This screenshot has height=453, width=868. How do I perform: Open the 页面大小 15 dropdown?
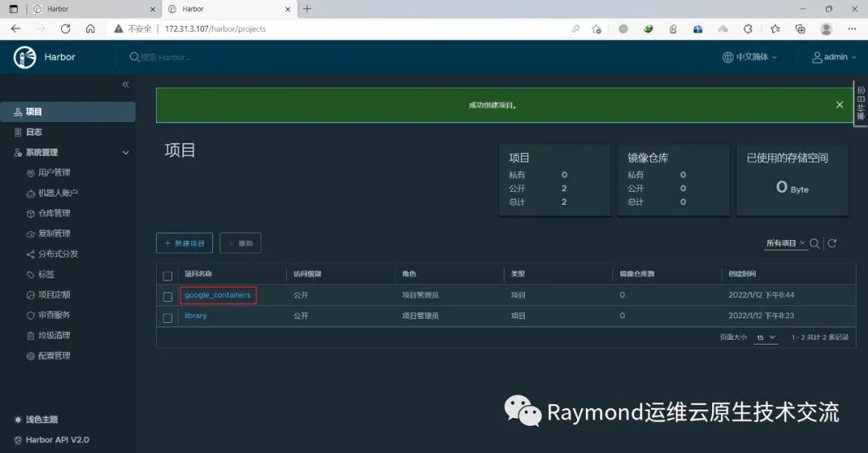(x=766, y=337)
